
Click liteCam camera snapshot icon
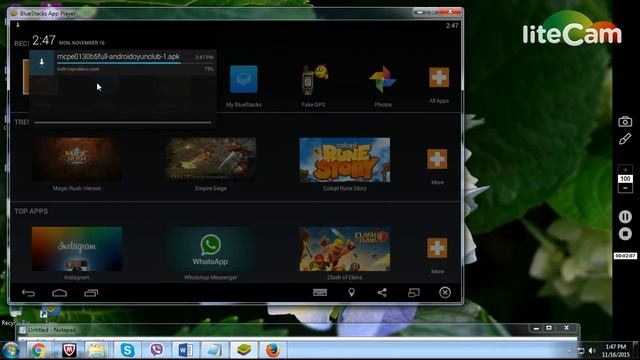[625, 122]
